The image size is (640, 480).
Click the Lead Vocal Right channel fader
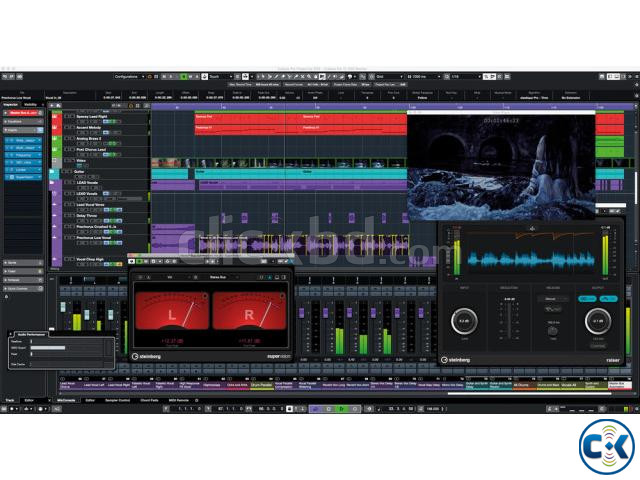[x=110, y=315]
